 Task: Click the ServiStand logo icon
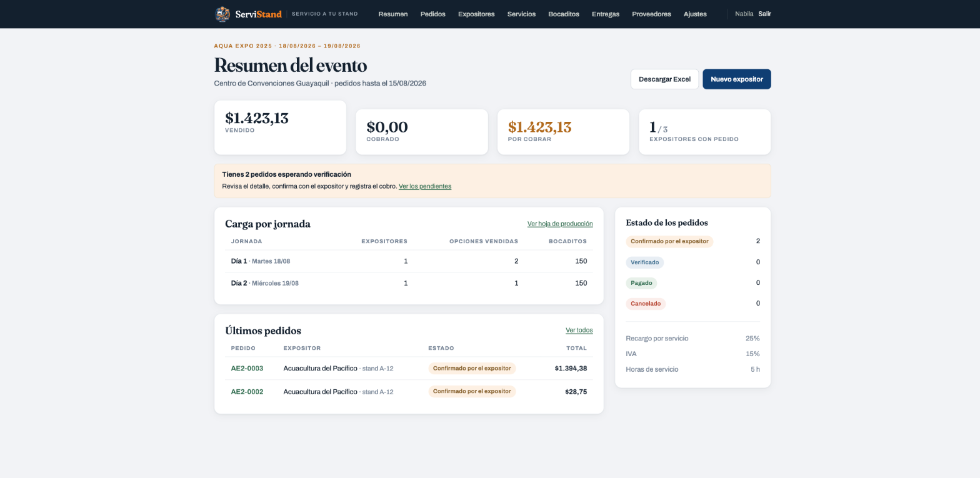(x=222, y=14)
